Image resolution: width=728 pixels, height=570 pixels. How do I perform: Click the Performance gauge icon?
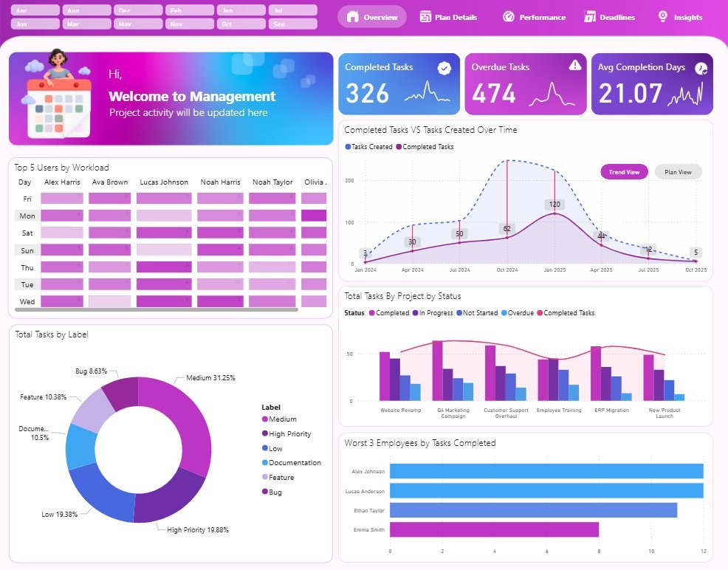pos(509,17)
